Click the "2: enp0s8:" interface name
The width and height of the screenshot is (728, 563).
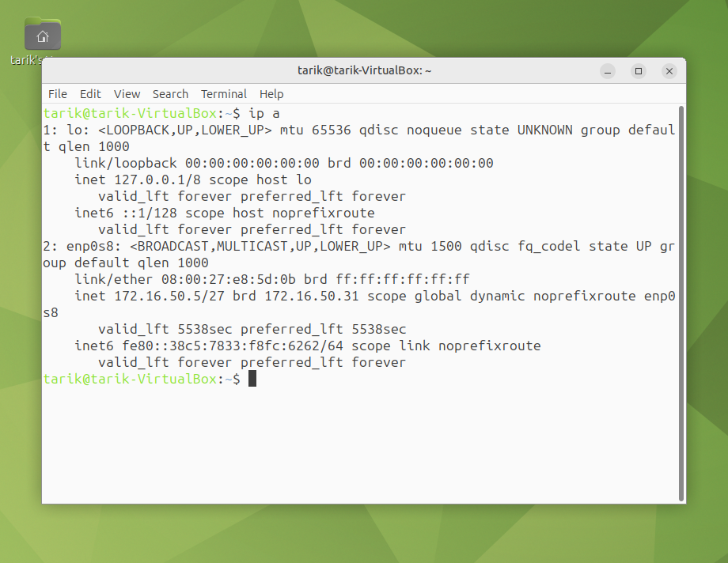82,246
